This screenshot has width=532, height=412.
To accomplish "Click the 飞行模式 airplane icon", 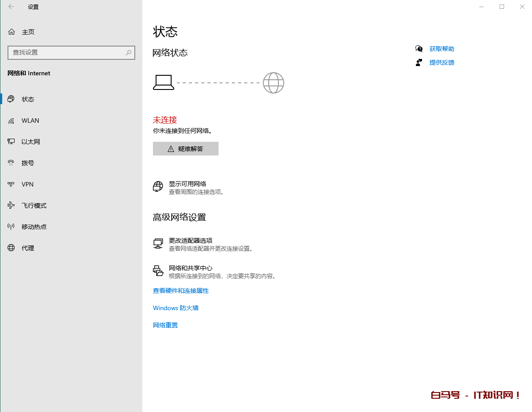I will coord(12,206).
